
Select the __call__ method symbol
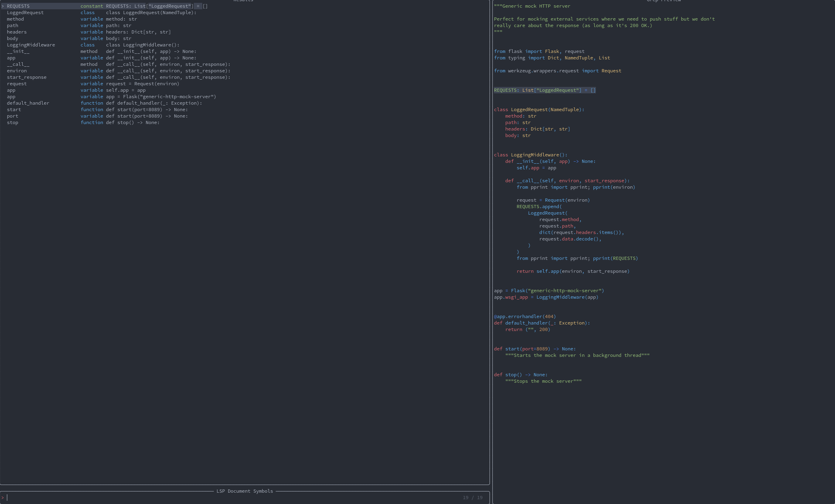tap(18, 64)
